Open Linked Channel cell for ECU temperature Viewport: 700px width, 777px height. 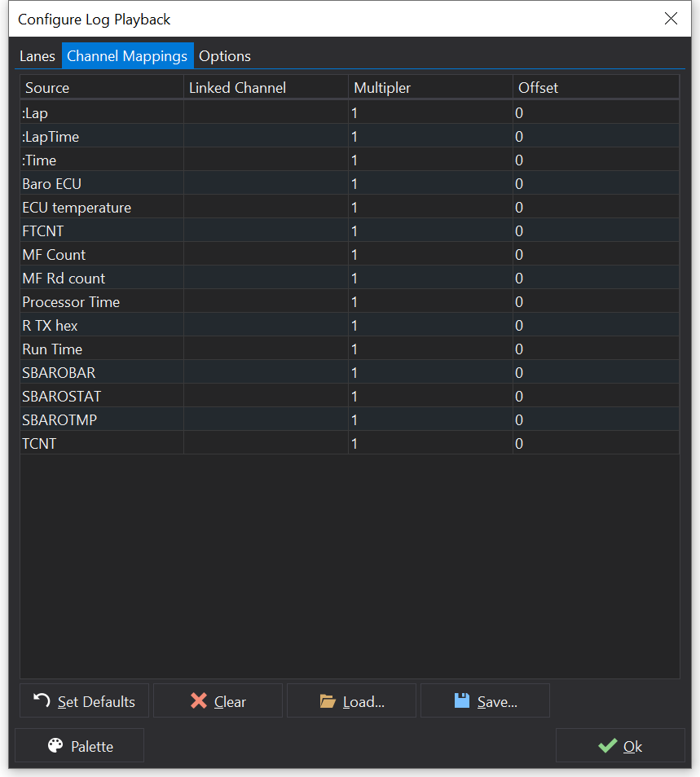(x=266, y=208)
